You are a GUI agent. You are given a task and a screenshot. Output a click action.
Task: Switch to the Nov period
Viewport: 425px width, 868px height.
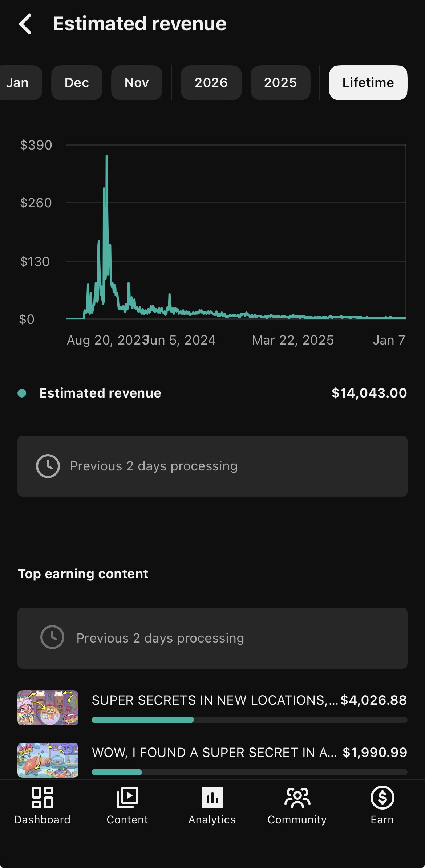coord(137,83)
